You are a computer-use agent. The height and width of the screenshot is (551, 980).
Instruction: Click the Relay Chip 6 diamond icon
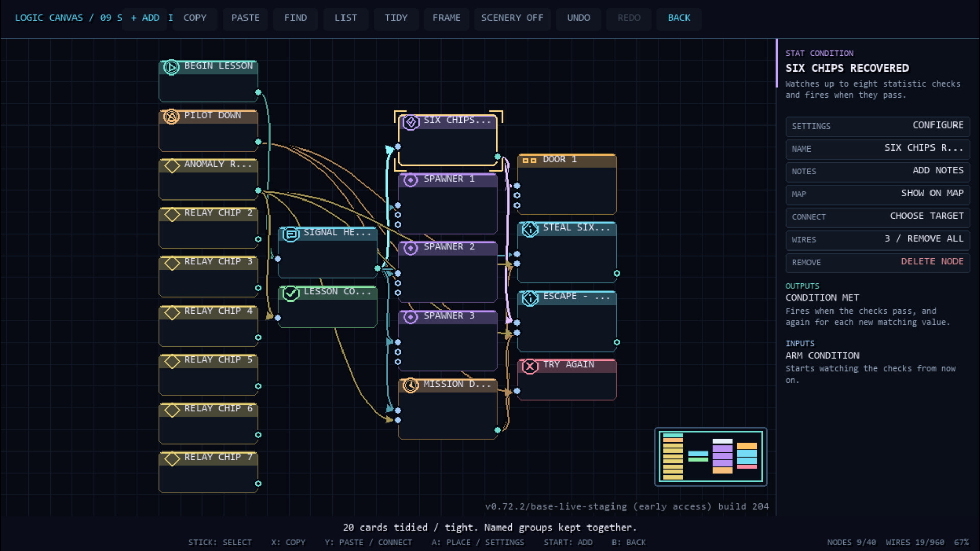[x=172, y=410]
